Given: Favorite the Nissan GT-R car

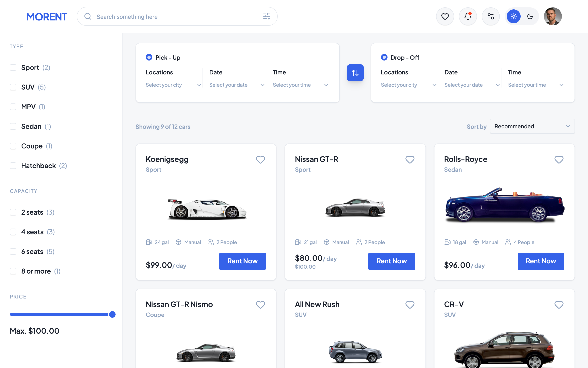Looking at the screenshot, I should coord(410,160).
